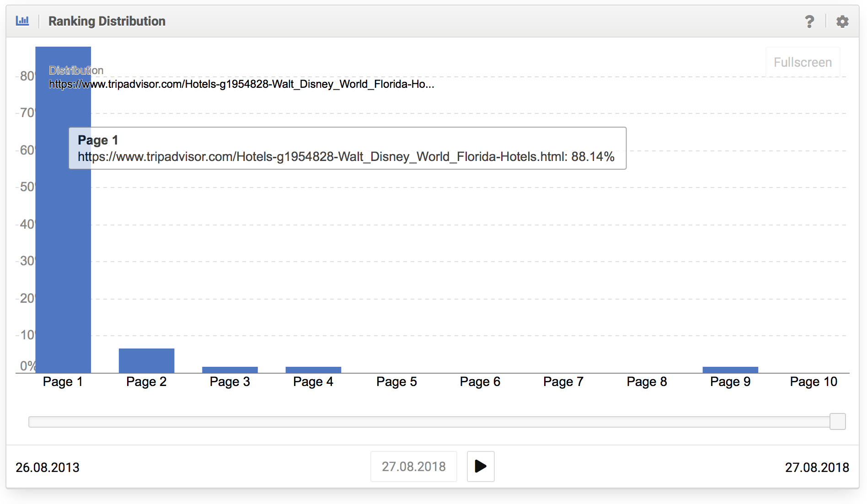867x504 pixels.
Task: Click the Fullscreen button
Action: click(x=803, y=62)
